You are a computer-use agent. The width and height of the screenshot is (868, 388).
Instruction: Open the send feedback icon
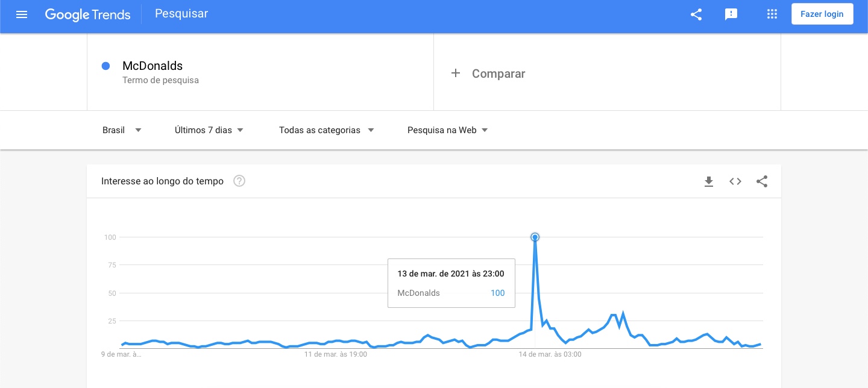pyautogui.click(x=731, y=14)
